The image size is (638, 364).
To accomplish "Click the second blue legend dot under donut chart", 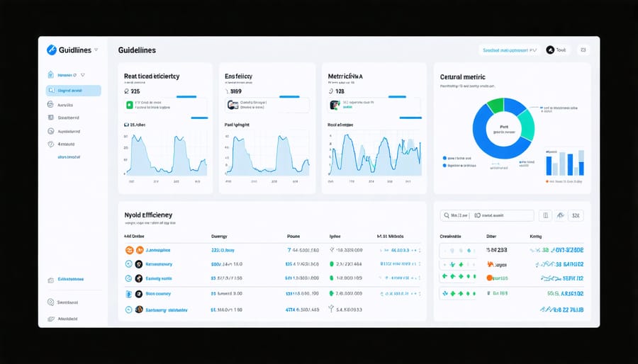I will (444, 166).
